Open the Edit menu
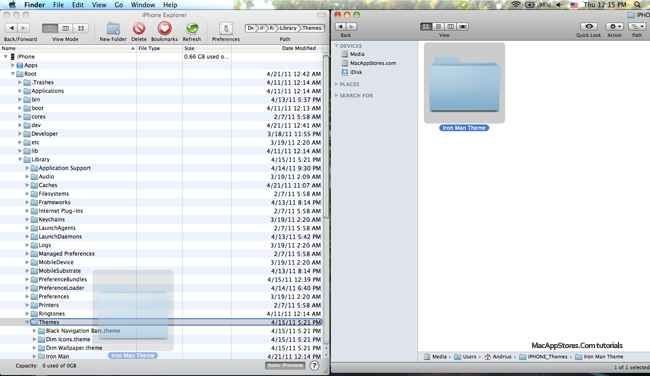This screenshot has width=650, height=376. [x=78, y=5]
